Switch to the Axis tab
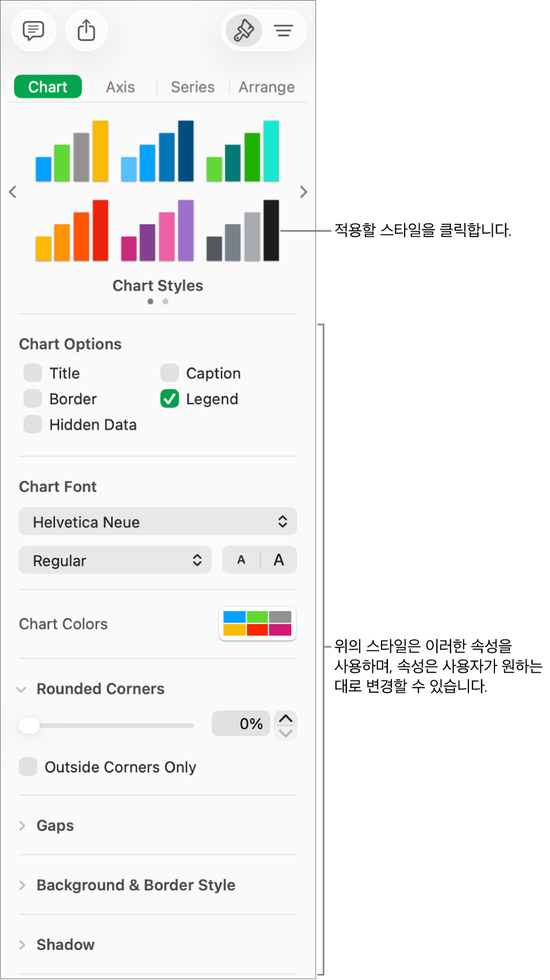 point(120,87)
